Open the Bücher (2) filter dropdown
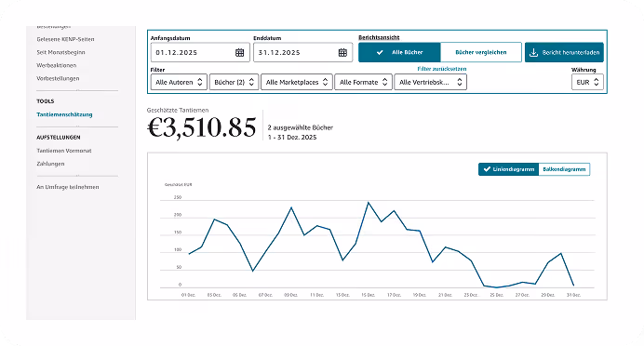Image resolution: width=644 pixels, height=346 pixels. point(234,82)
